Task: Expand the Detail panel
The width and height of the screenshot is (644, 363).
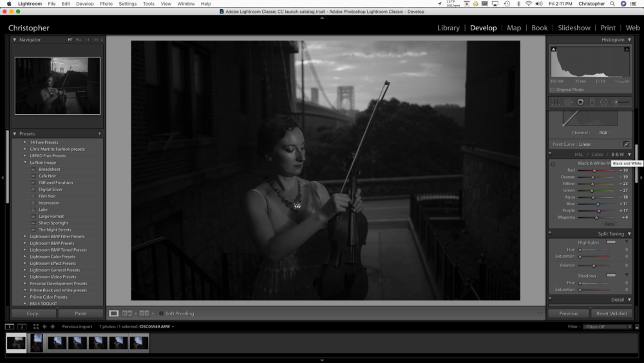Action: pos(629,300)
